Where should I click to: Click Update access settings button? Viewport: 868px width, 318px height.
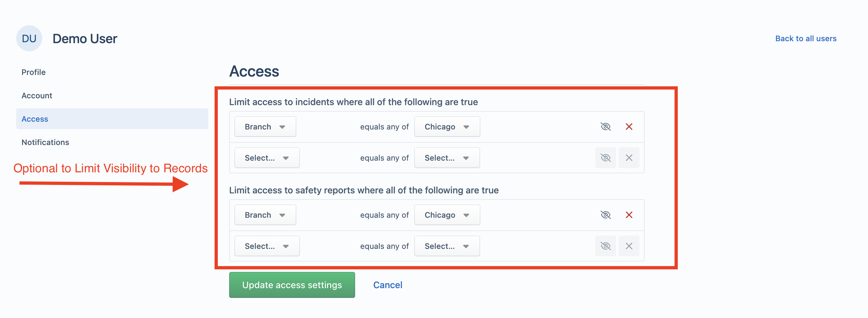(292, 285)
